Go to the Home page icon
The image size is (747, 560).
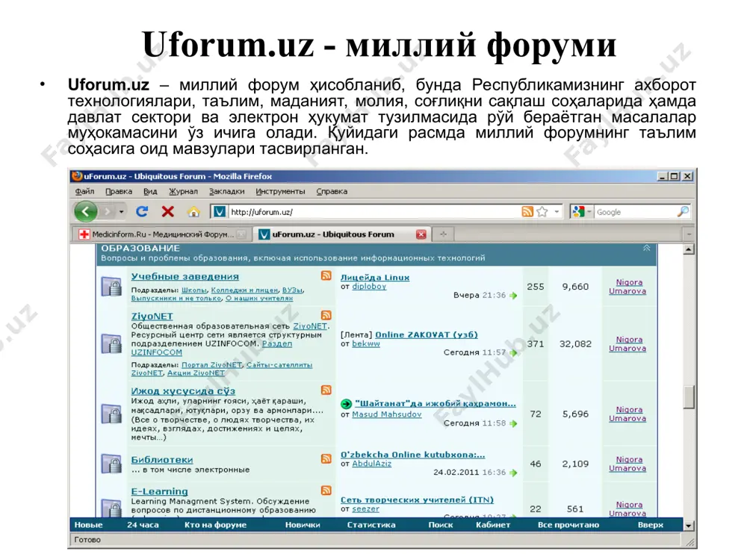[x=193, y=212]
